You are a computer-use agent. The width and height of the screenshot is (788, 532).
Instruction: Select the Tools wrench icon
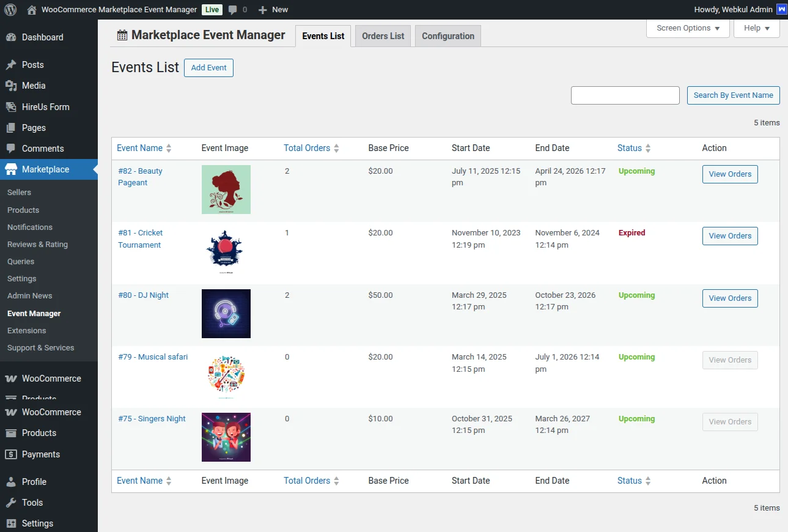[12, 502]
